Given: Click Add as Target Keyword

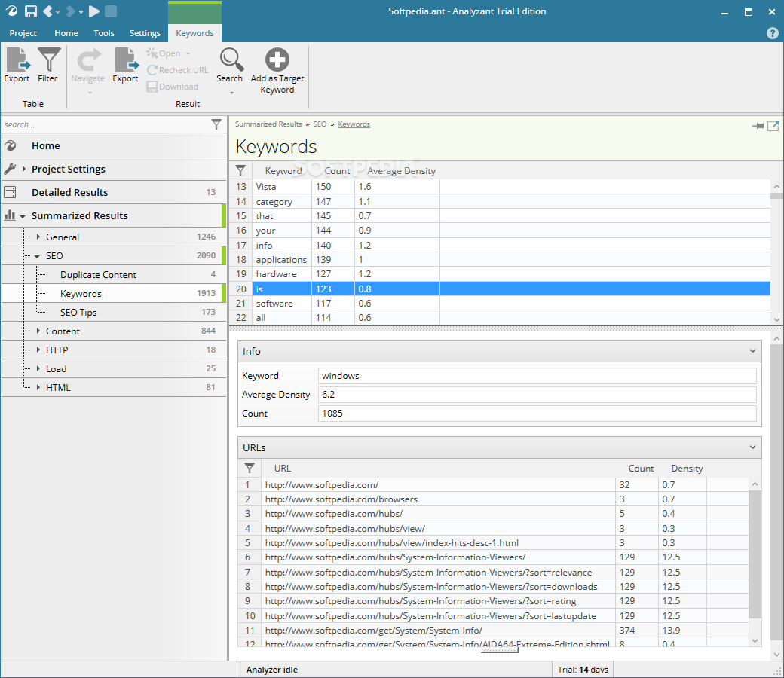Looking at the screenshot, I should (x=277, y=71).
